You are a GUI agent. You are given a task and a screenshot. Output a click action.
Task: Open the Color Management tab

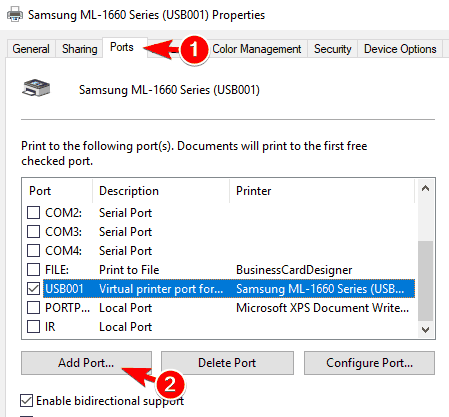257,49
